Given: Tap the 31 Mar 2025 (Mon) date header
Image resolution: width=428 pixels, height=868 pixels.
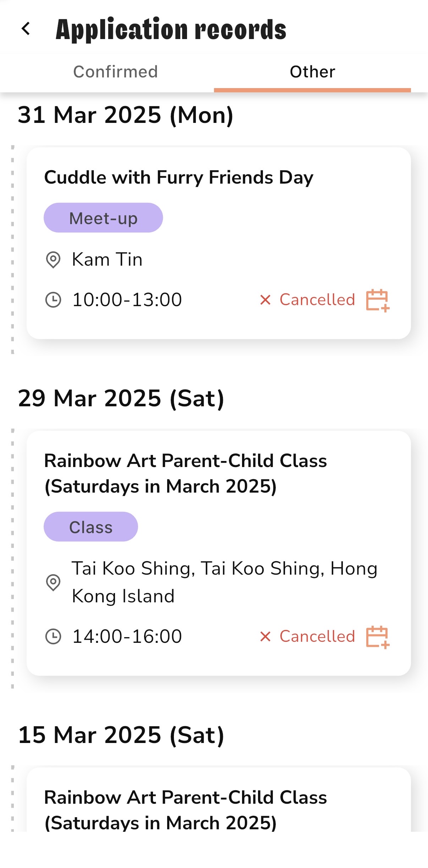Looking at the screenshot, I should (126, 115).
